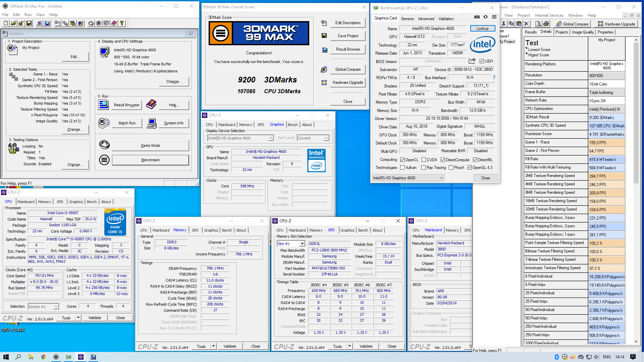
Task: Click the GPU-Z screenshot camera icon
Action: point(477,17)
